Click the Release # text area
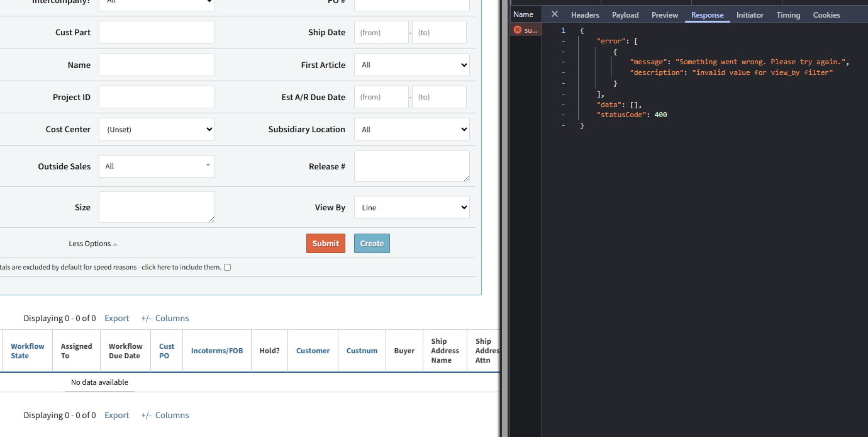The width and height of the screenshot is (868, 437). [412, 166]
